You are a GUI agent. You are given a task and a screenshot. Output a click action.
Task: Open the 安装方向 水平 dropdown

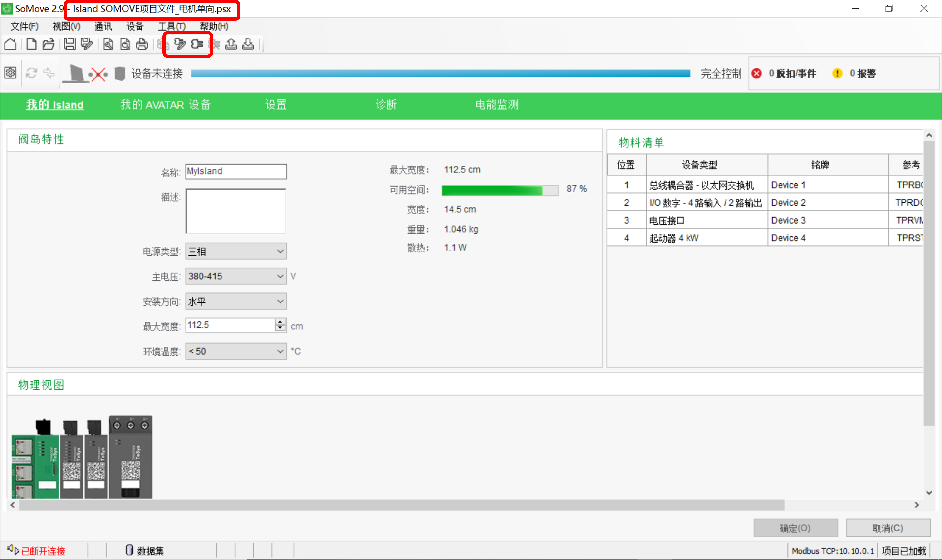pos(236,302)
